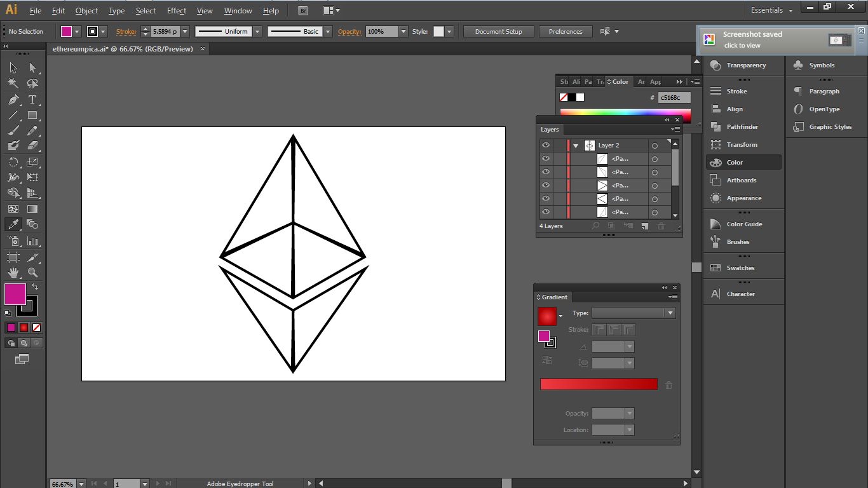Switch to the Color panel tab
Image resolution: width=868 pixels, height=488 pixels.
(618, 81)
